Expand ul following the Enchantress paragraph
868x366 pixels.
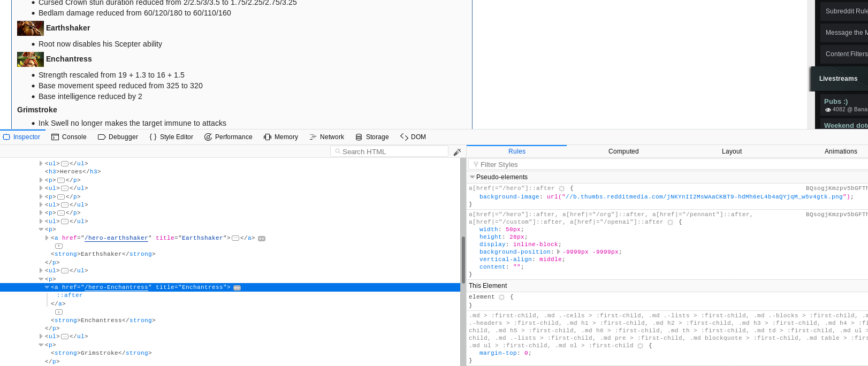point(41,337)
